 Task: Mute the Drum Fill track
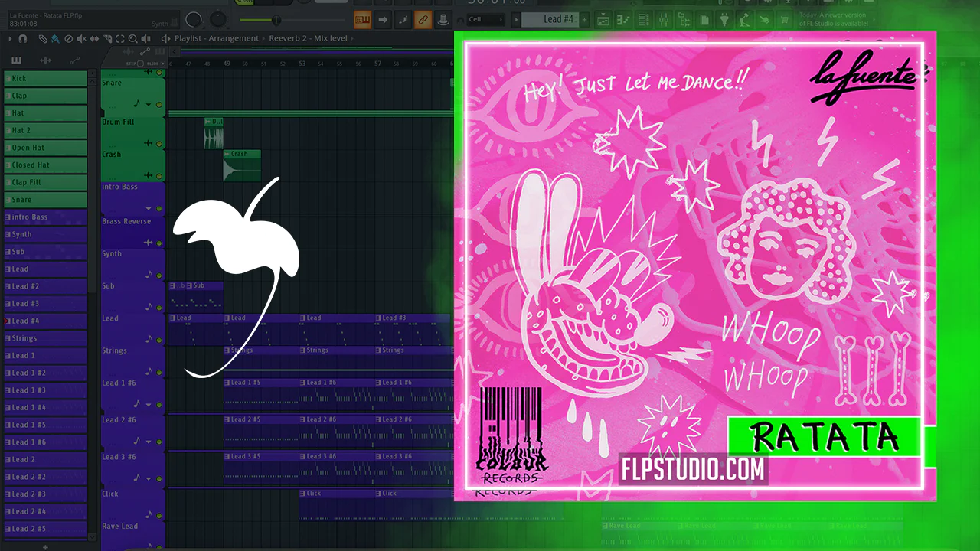tap(159, 143)
